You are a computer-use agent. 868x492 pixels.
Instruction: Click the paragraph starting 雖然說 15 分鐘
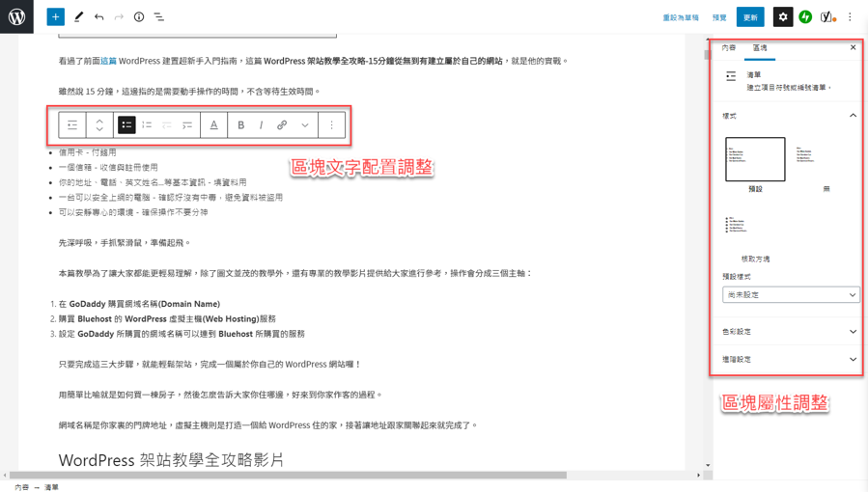click(x=189, y=92)
